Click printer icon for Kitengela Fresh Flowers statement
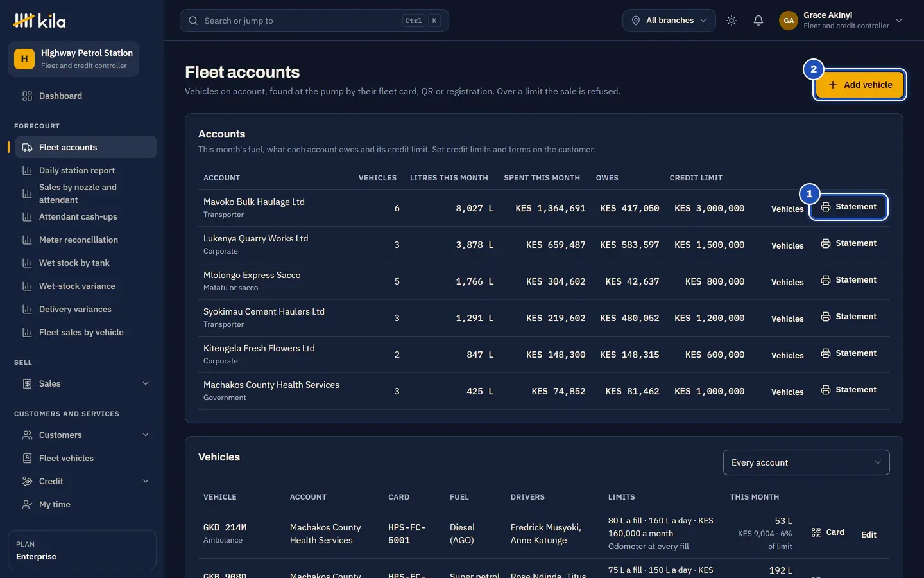 826,353
